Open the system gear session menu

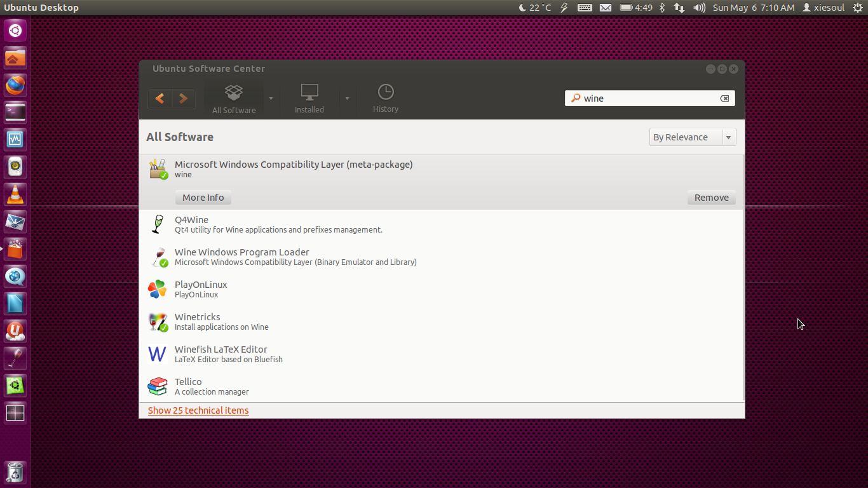coord(857,8)
